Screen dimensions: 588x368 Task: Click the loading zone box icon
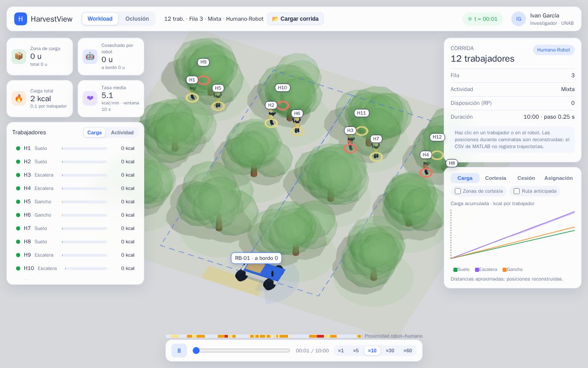click(x=19, y=57)
